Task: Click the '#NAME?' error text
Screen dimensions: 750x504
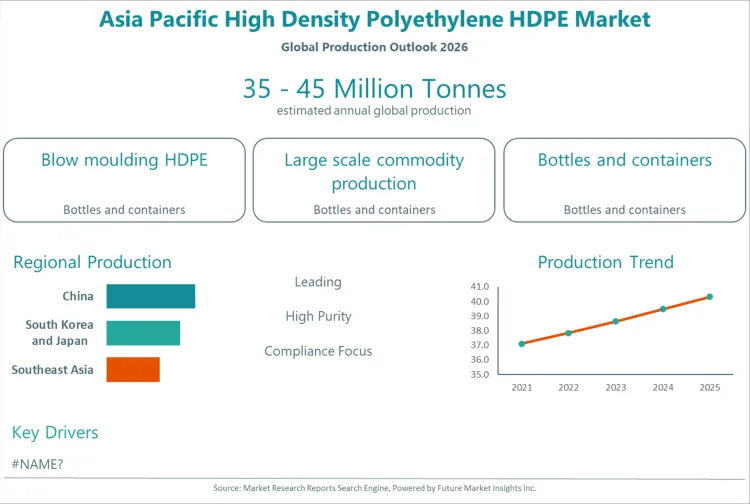Action: (37, 464)
